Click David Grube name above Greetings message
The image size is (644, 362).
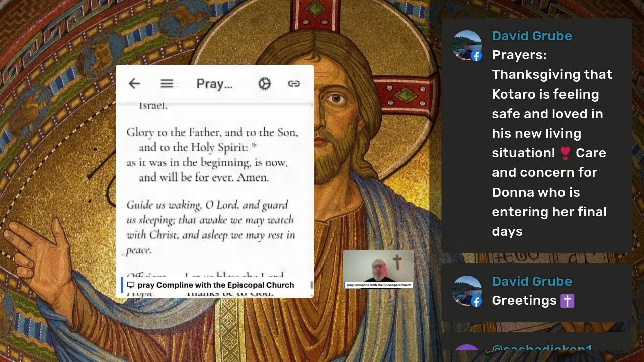tap(532, 281)
